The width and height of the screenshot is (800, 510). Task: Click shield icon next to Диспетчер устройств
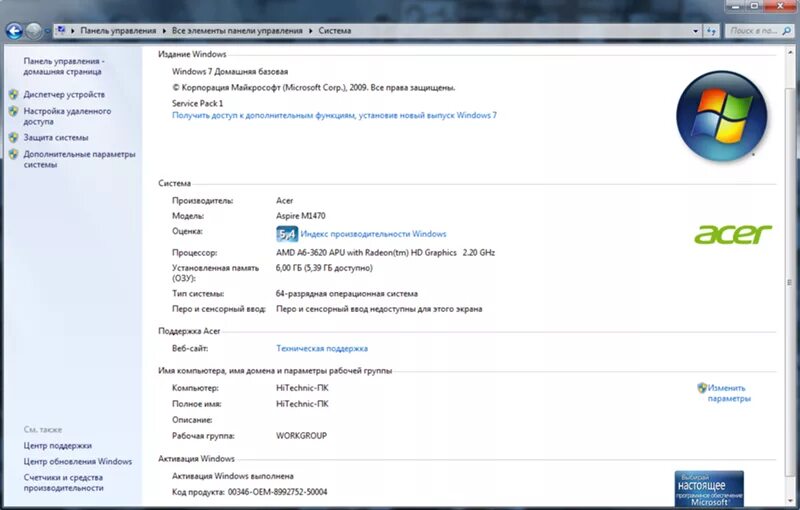coord(14,94)
